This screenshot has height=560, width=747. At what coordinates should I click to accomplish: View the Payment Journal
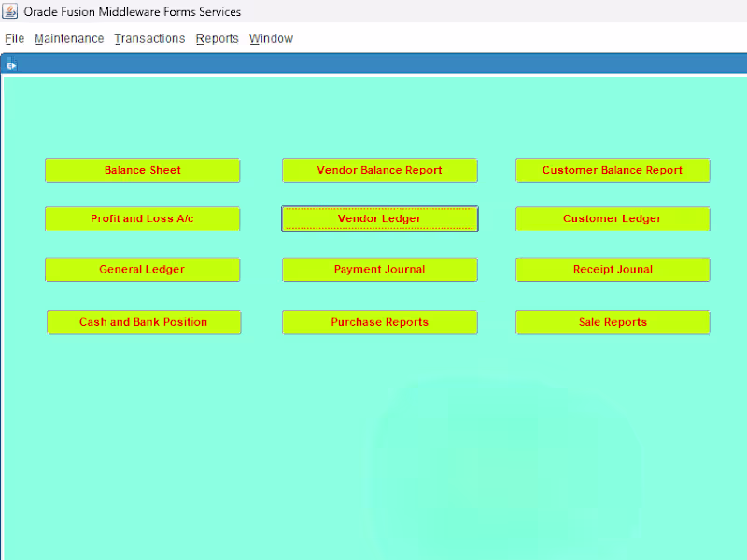(380, 270)
